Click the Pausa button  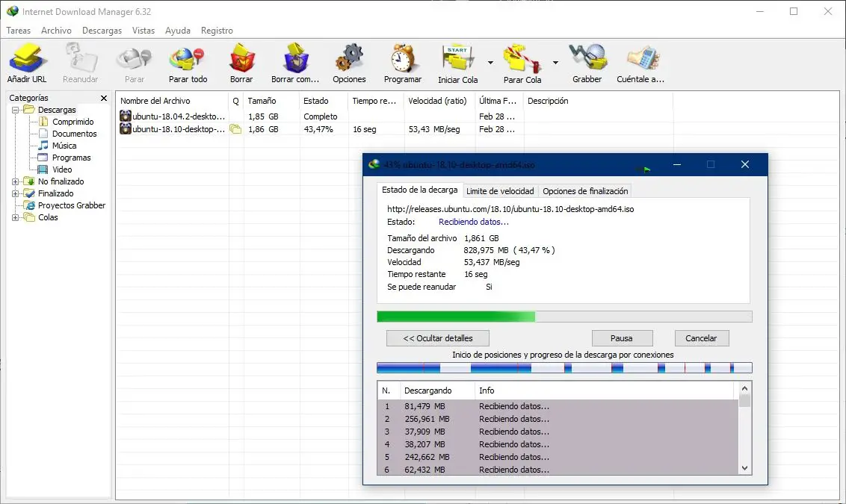[622, 338]
